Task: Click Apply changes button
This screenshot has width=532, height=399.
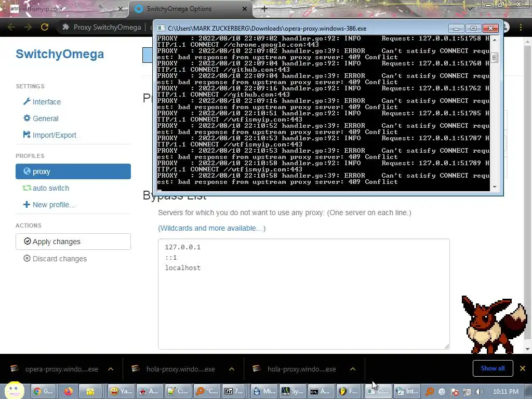Action: [73, 242]
